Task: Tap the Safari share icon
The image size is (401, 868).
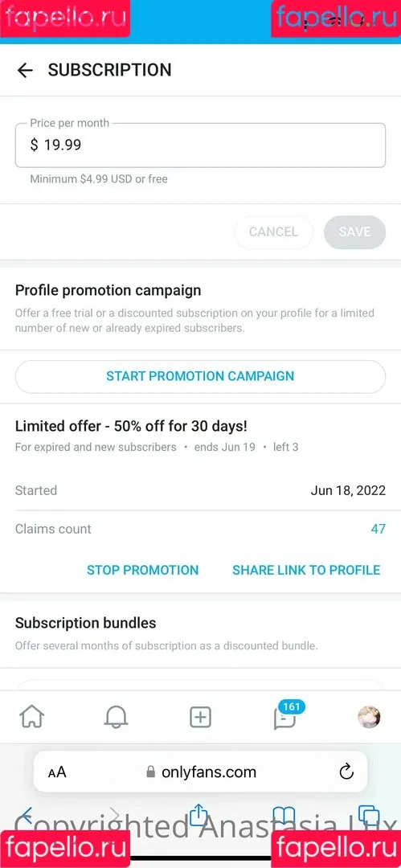Action: click(198, 815)
